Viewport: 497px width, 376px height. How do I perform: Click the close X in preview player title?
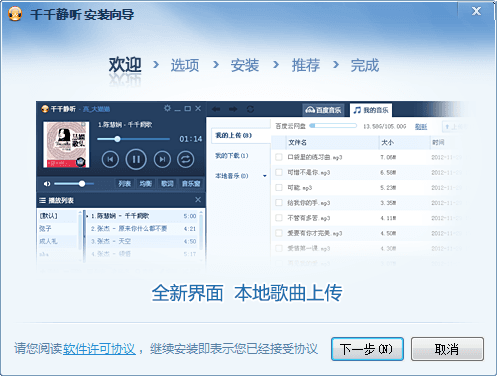pos(198,109)
